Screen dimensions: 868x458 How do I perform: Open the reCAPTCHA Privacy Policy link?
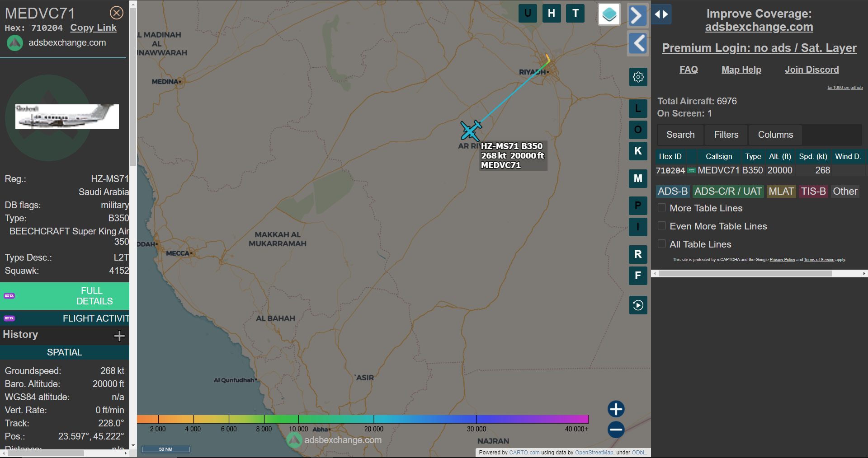click(x=782, y=260)
